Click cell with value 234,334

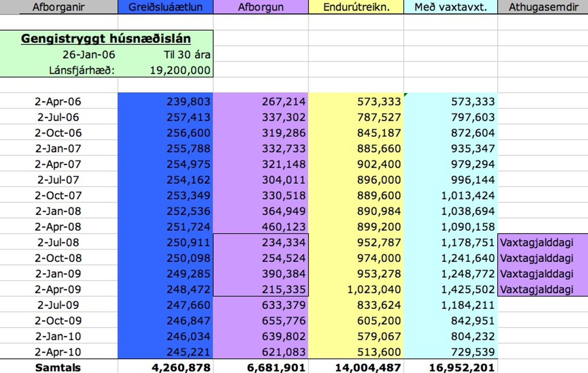pyautogui.click(x=261, y=242)
